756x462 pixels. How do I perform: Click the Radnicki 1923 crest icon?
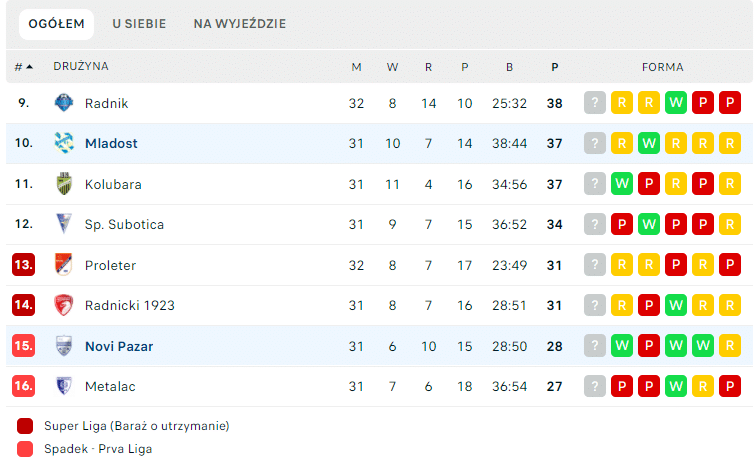point(64,305)
